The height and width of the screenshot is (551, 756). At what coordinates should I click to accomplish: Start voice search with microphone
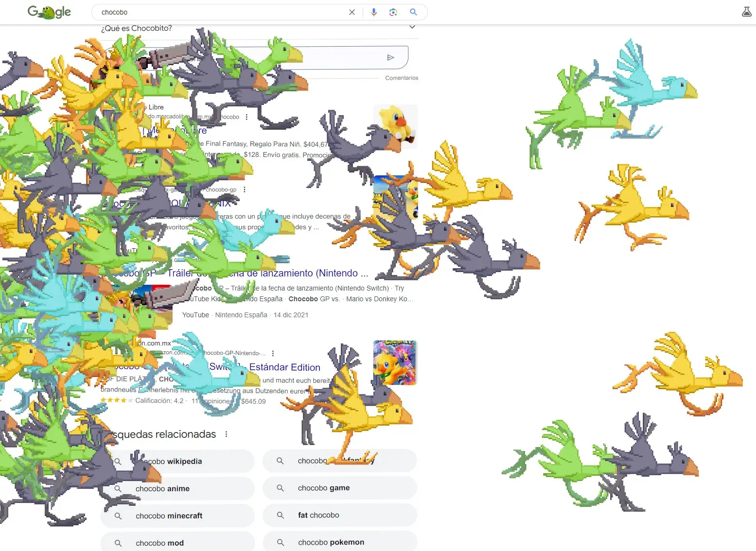click(373, 12)
